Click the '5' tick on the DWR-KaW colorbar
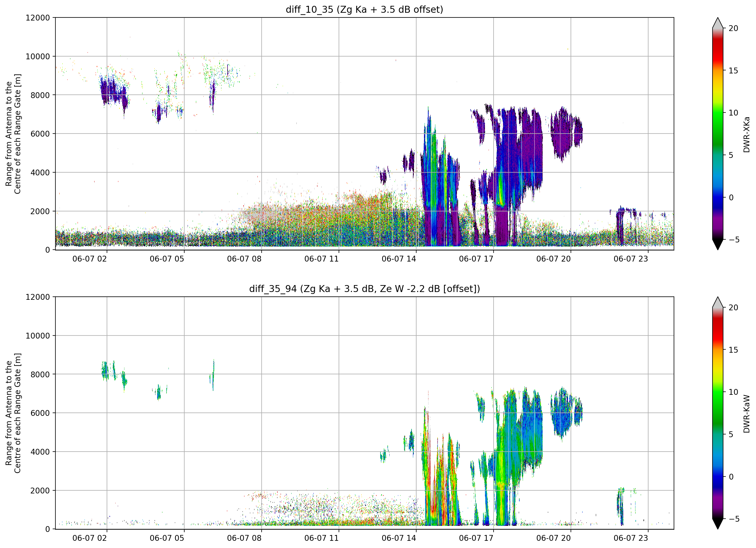756x548 pixels. (731, 434)
